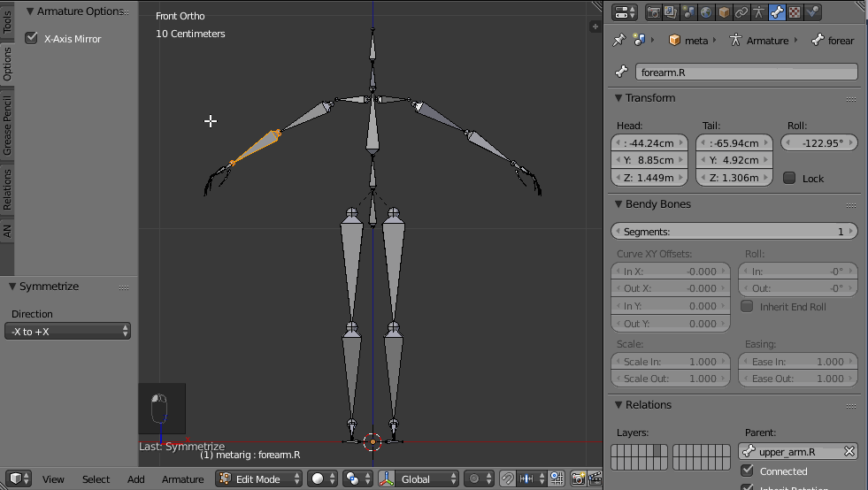Click the bone icon left of name field

click(622, 72)
